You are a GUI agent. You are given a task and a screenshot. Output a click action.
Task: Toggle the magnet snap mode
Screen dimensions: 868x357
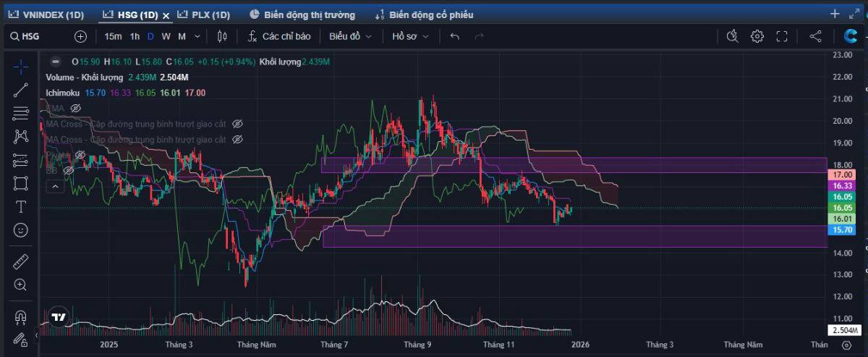(21, 317)
